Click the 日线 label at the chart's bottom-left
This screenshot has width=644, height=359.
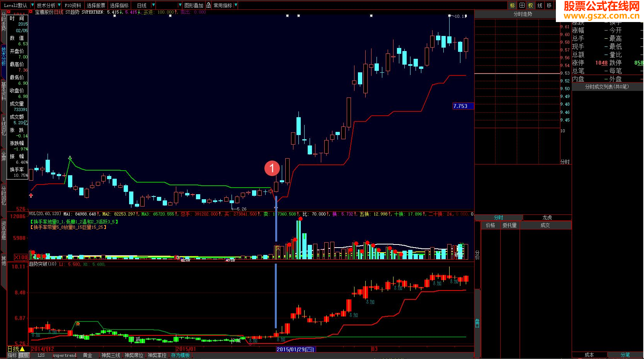(x=14, y=349)
